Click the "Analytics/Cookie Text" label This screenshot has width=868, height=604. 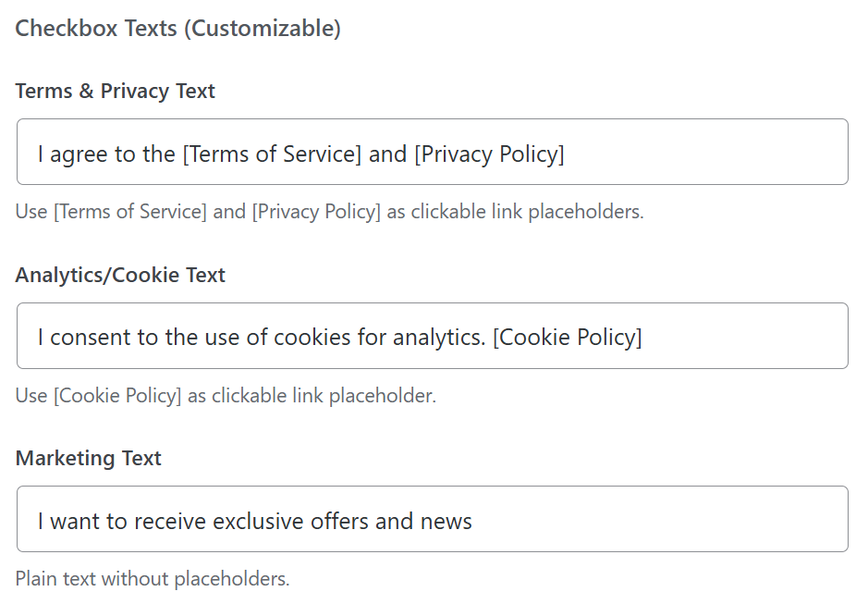click(120, 275)
